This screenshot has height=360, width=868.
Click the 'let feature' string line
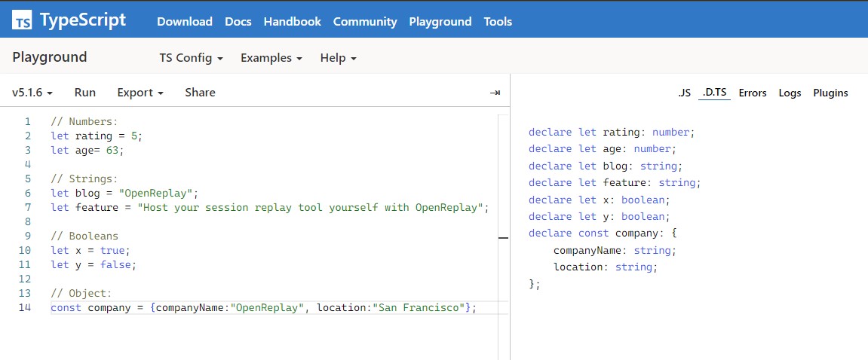click(x=270, y=207)
